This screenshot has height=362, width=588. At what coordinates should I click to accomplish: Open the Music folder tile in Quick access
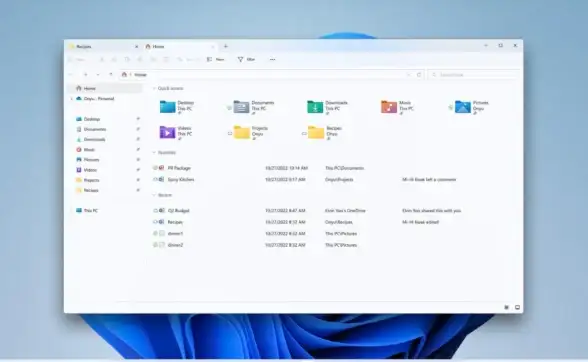click(397, 107)
